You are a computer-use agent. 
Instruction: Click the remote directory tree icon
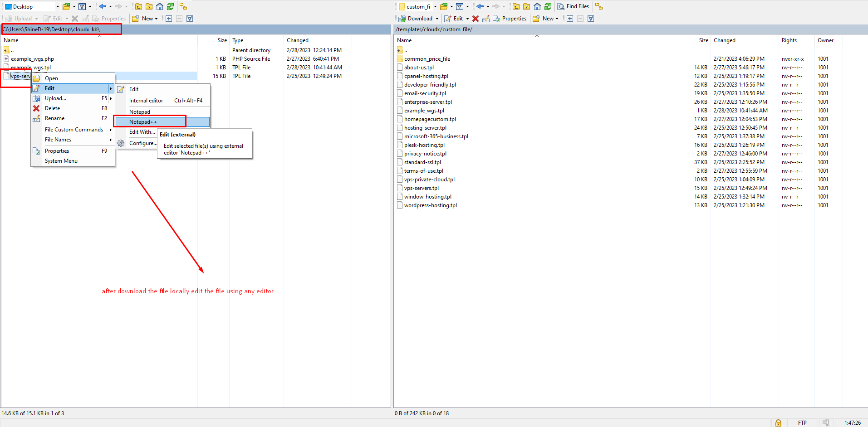point(599,6)
